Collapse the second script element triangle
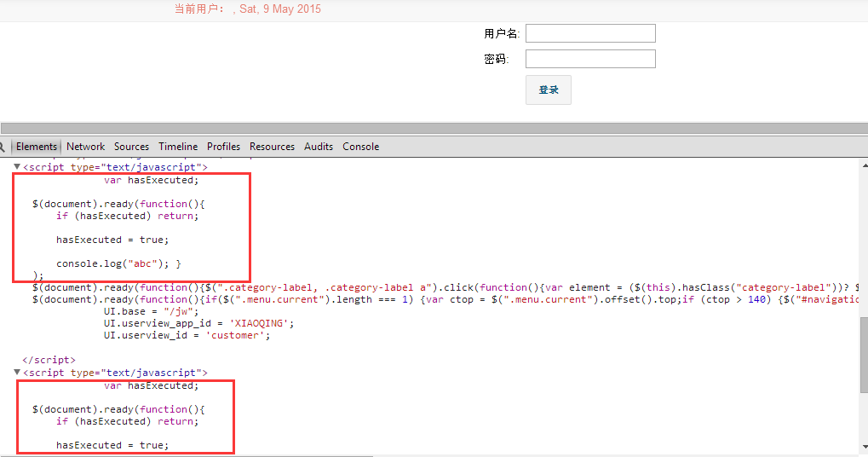Screen dimensions: 868x457 17,372
